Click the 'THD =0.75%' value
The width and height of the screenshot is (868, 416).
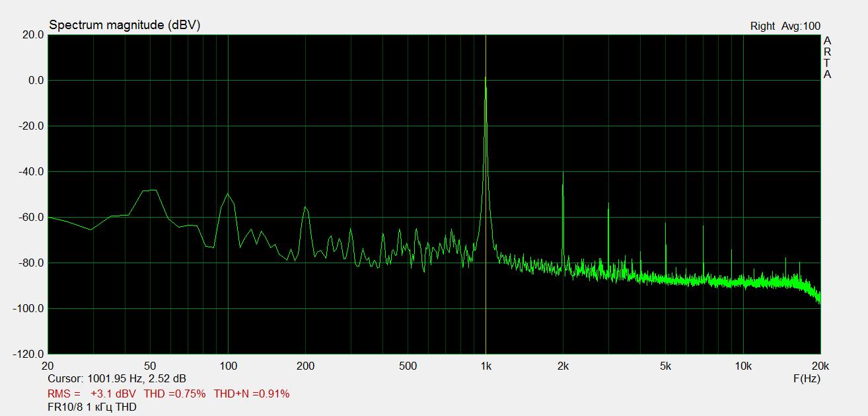point(174,394)
